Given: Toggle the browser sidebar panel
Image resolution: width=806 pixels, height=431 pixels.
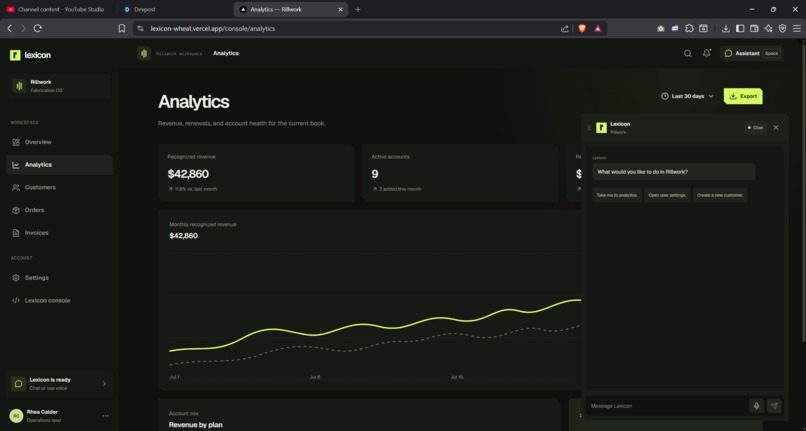Looking at the screenshot, I should point(740,29).
